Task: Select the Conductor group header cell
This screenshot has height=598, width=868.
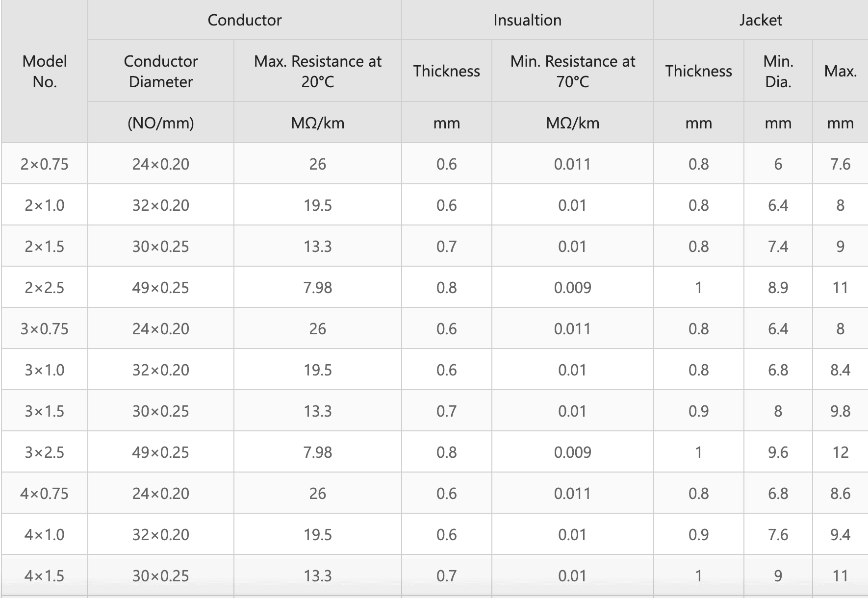Action: coord(244,20)
